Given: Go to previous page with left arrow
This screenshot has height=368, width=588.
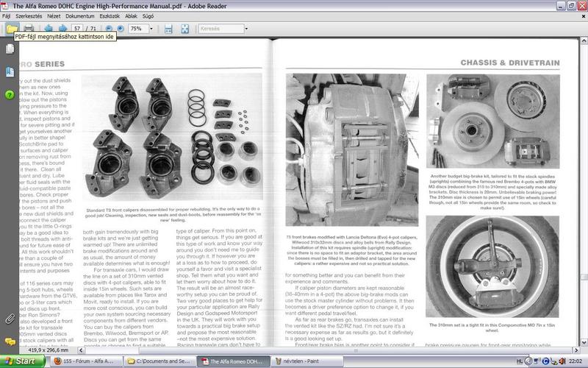Looking at the screenshot, I should tap(47, 28).
